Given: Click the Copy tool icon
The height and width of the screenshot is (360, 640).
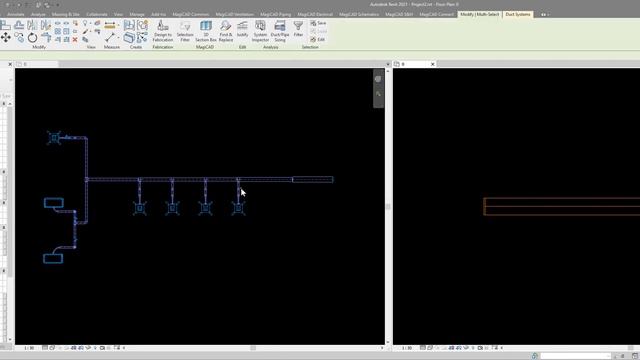Looking at the screenshot, I should tap(19, 38).
